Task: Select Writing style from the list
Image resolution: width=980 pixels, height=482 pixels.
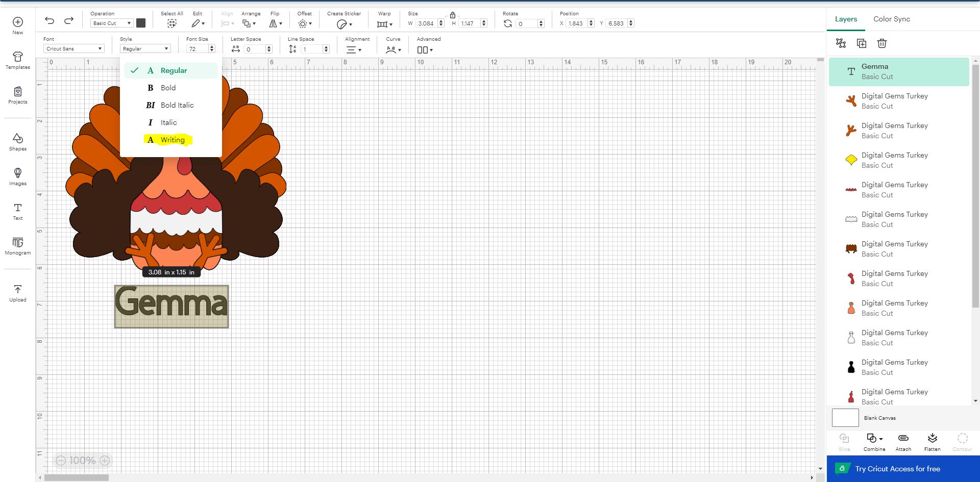Action: click(x=173, y=140)
